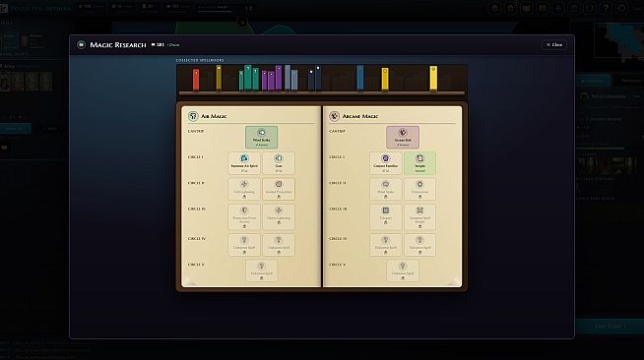This screenshot has height=360, width=644.
Task: Click the Collected Spellbooks label
Action: click(x=200, y=60)
